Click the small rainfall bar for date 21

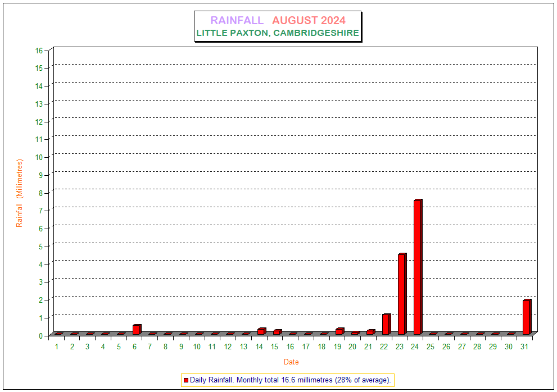point(371,332)
